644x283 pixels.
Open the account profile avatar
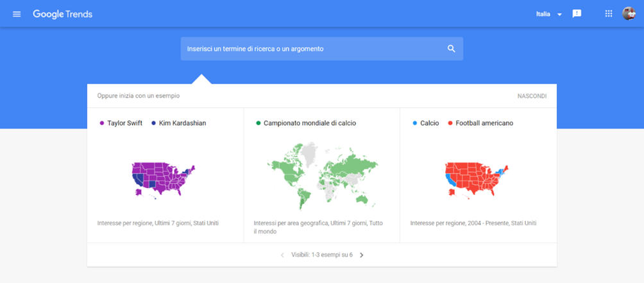tap(629, 13)
